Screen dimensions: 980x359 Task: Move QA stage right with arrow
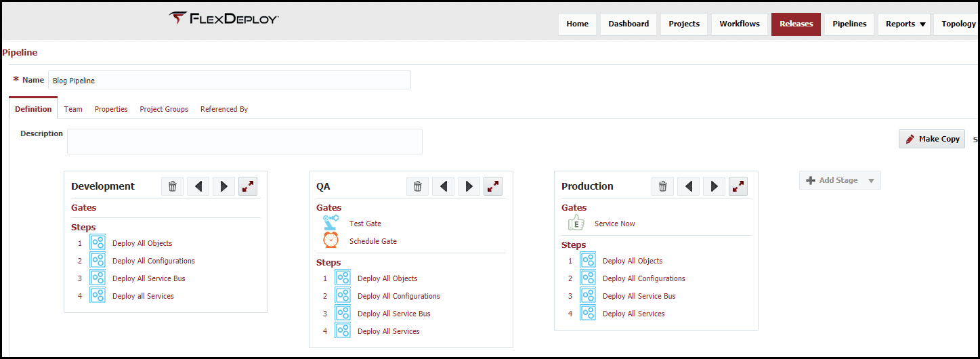click(x=469, y=186)
